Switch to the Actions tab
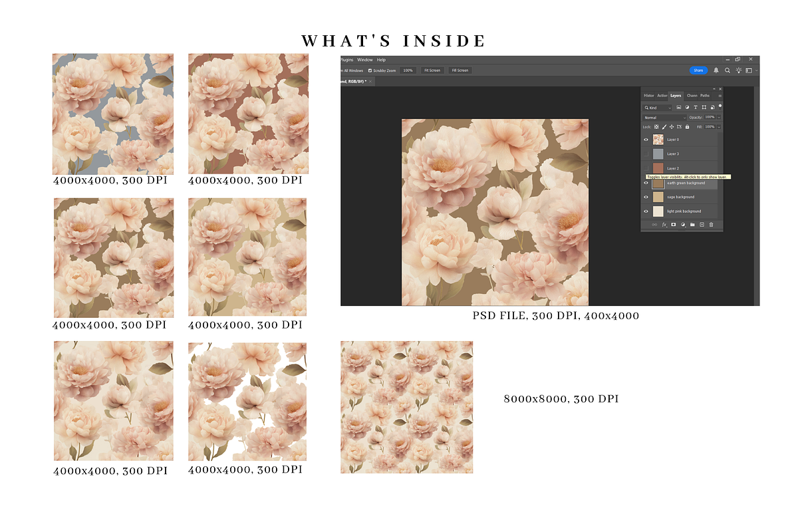 click(x=662, y=96)
